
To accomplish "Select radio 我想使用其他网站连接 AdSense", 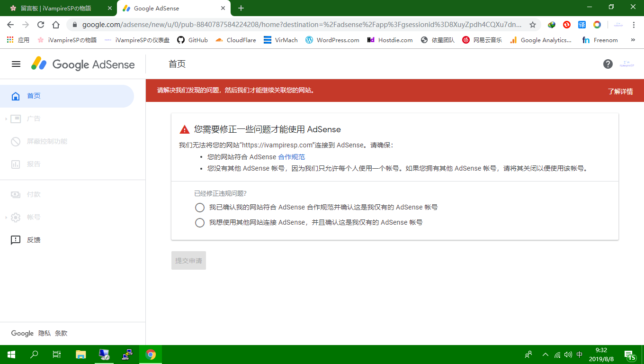I will pos(200,223).
